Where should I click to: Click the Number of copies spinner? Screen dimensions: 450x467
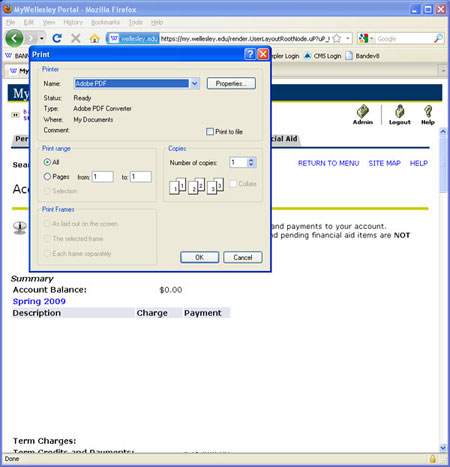(x=251, y=162)
